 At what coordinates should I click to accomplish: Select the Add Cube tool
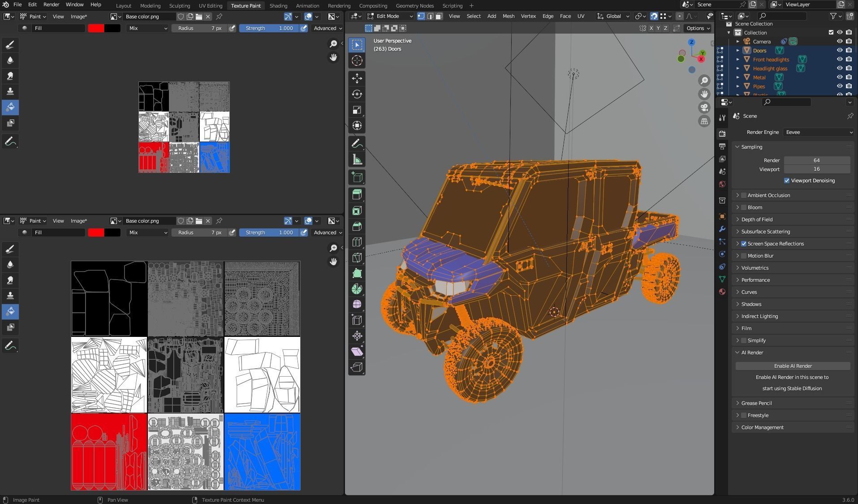(x=357, y=177)
